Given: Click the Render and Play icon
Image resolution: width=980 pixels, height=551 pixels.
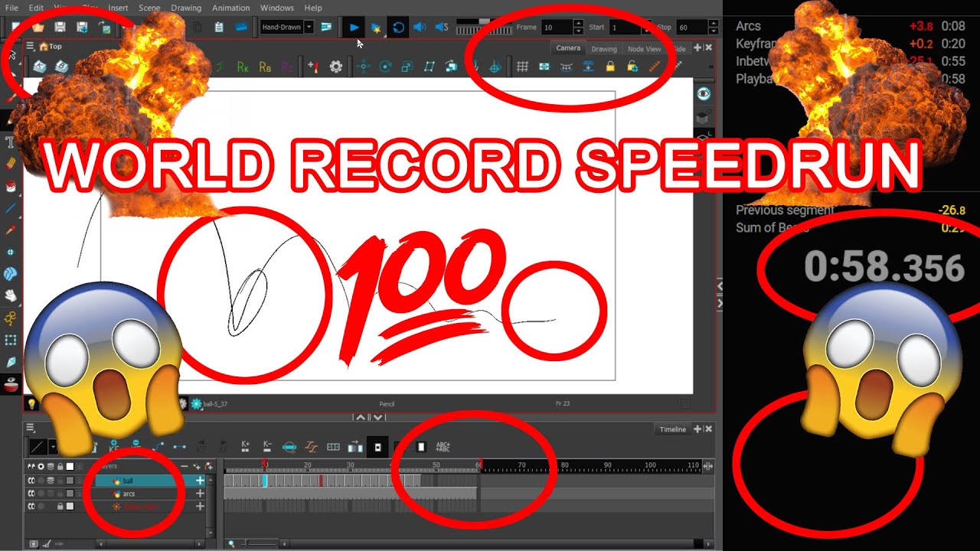Looking at the screenshot, I should coord(376,28).
